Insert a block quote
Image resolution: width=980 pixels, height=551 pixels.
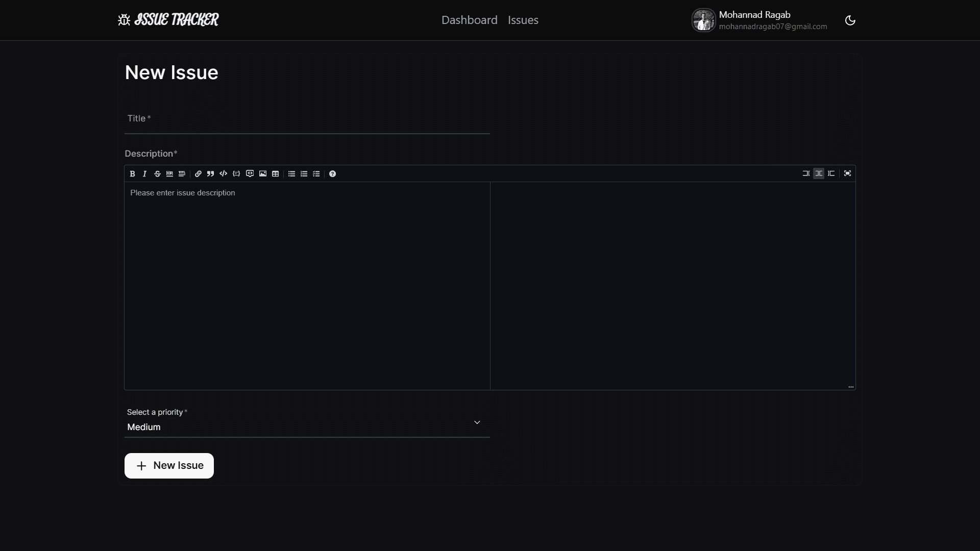tap(210, 174)
